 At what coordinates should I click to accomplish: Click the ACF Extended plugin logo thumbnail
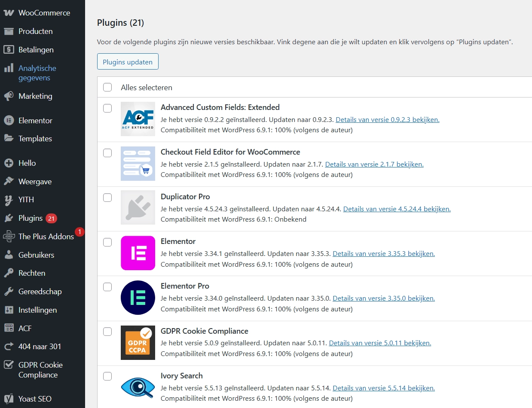click(138, 119)
